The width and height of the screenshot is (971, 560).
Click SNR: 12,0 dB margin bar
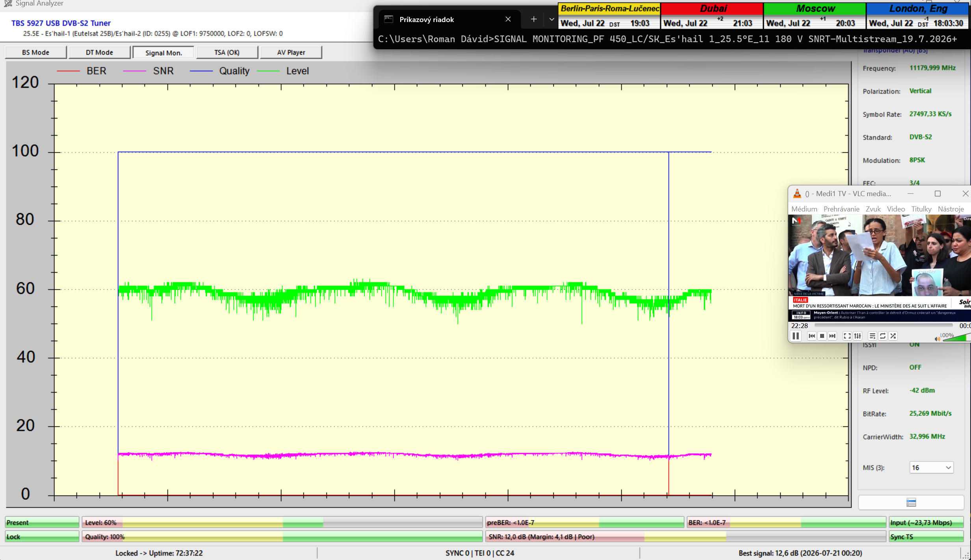tap(685, 537)
